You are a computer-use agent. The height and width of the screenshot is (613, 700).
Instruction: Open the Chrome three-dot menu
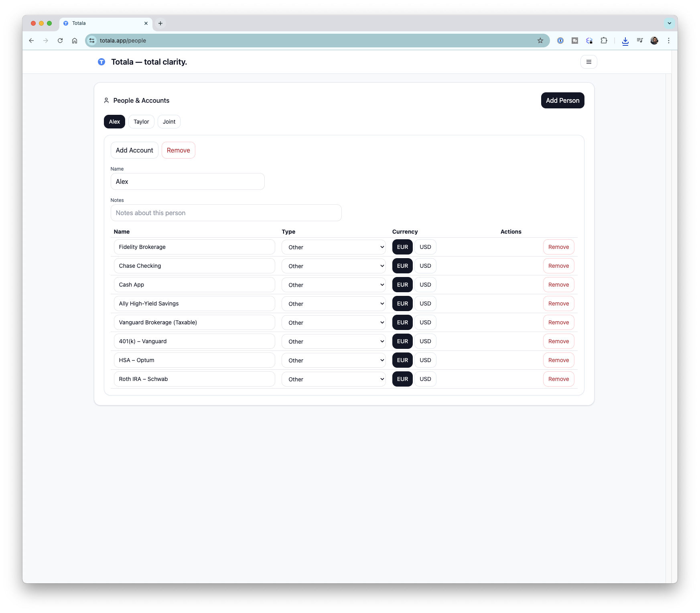pyautogui.click(x=669, y=41)
